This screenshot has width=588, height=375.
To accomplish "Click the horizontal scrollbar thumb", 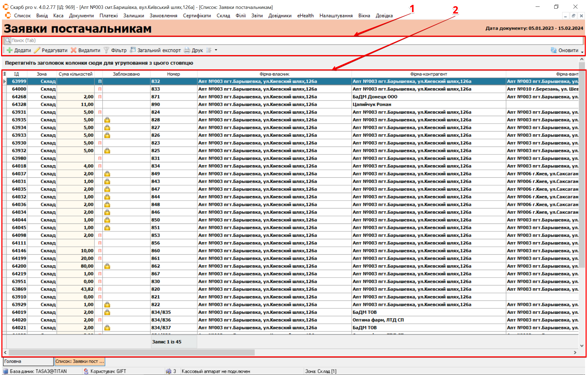I will click(x=131, y=352).
